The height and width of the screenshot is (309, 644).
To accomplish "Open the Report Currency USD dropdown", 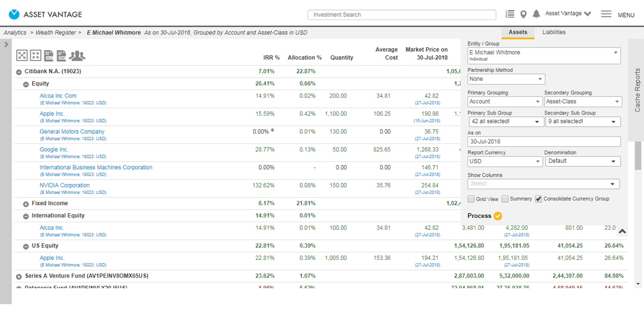I will pyautogui.click(x=505, y=161).
